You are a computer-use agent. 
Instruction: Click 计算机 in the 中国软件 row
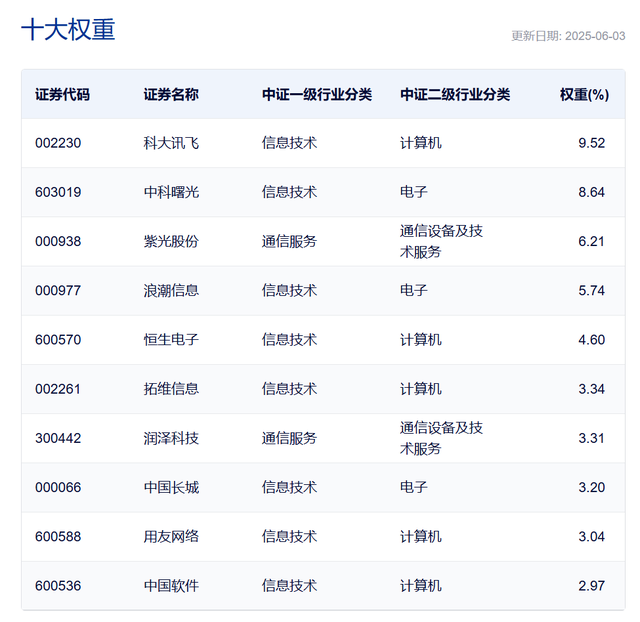click(420, 586)
